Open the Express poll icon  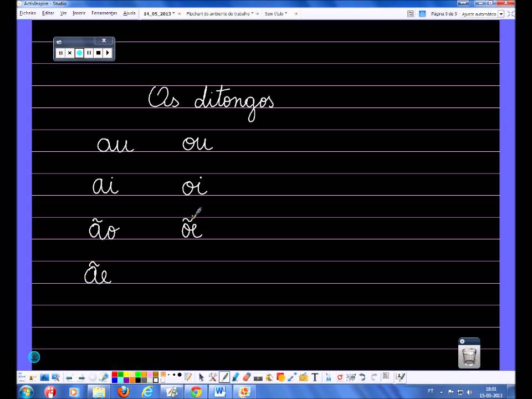[x=103, y=377]
